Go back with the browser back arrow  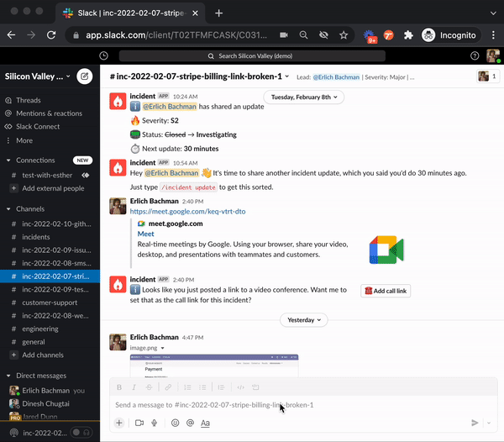click(11, 35)
